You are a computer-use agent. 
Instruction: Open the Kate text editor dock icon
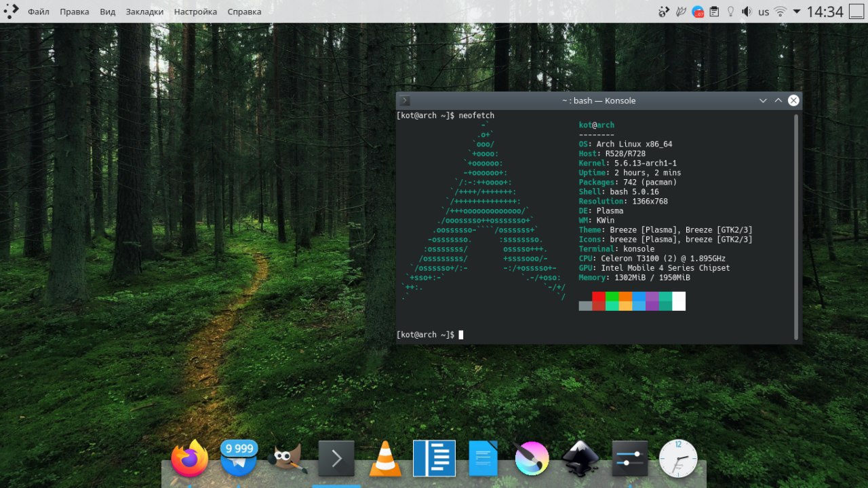tap(434, 459)
